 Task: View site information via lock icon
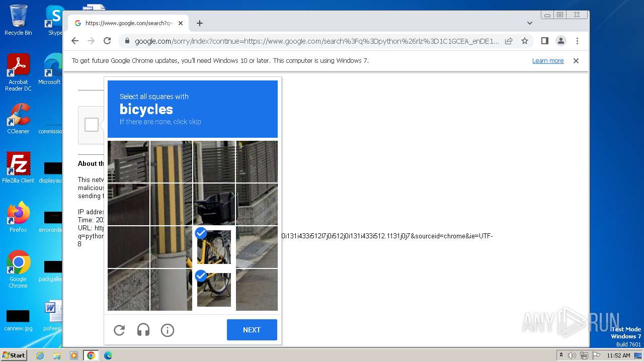127,41
